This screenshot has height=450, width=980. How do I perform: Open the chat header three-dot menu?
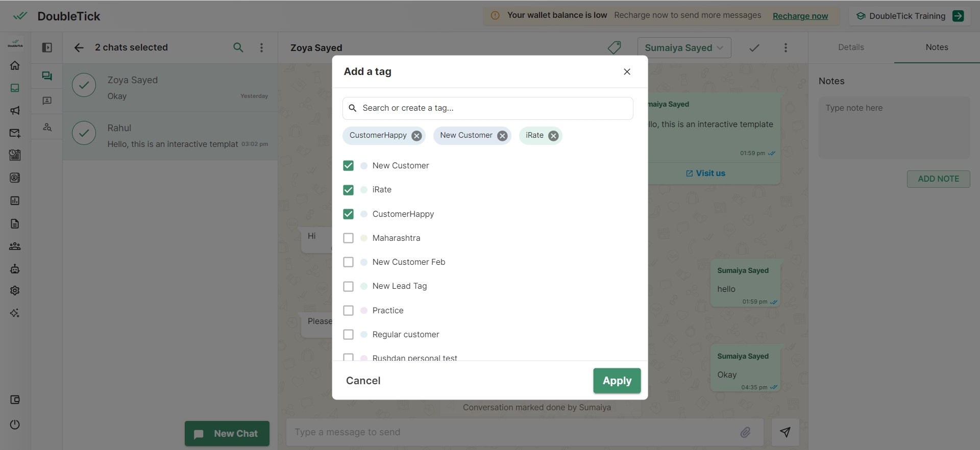(x=786, y=47)
